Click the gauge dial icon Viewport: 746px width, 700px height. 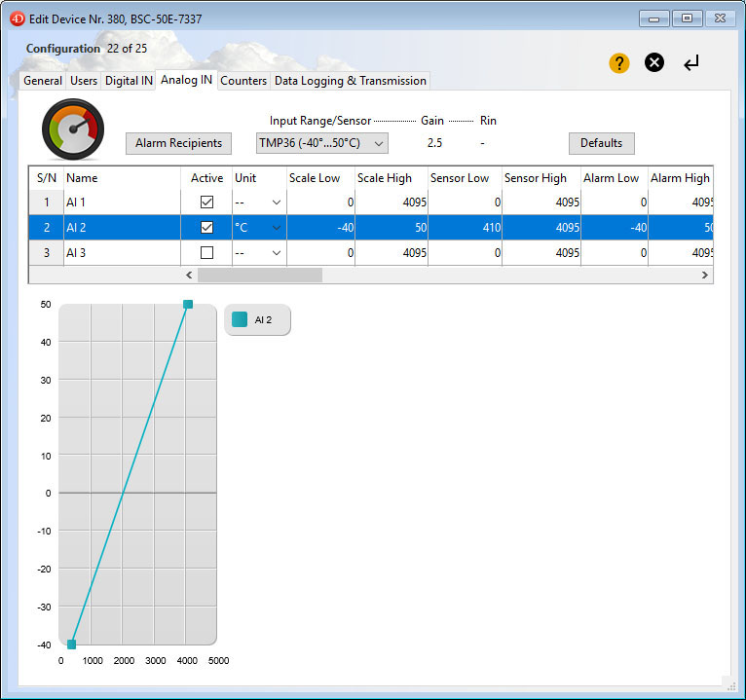pyautogui.click(x=73, y=129)
